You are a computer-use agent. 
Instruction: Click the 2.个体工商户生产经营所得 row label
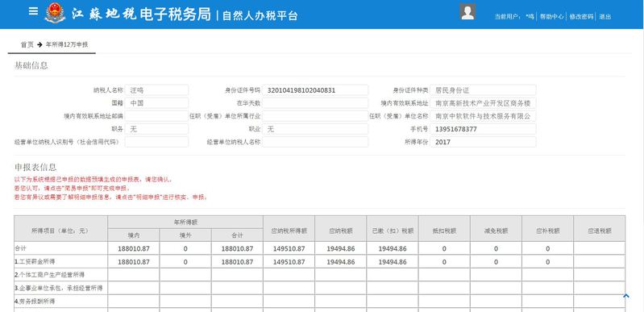[x=49, y=275]
